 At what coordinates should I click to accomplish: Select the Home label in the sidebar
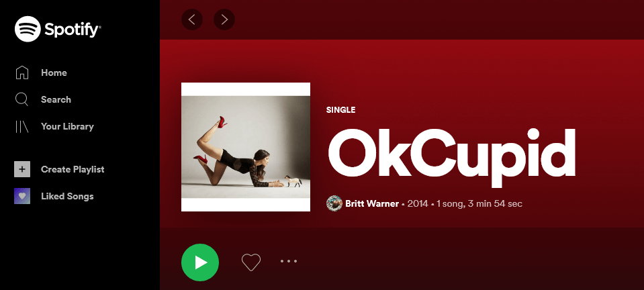point(54,72)
